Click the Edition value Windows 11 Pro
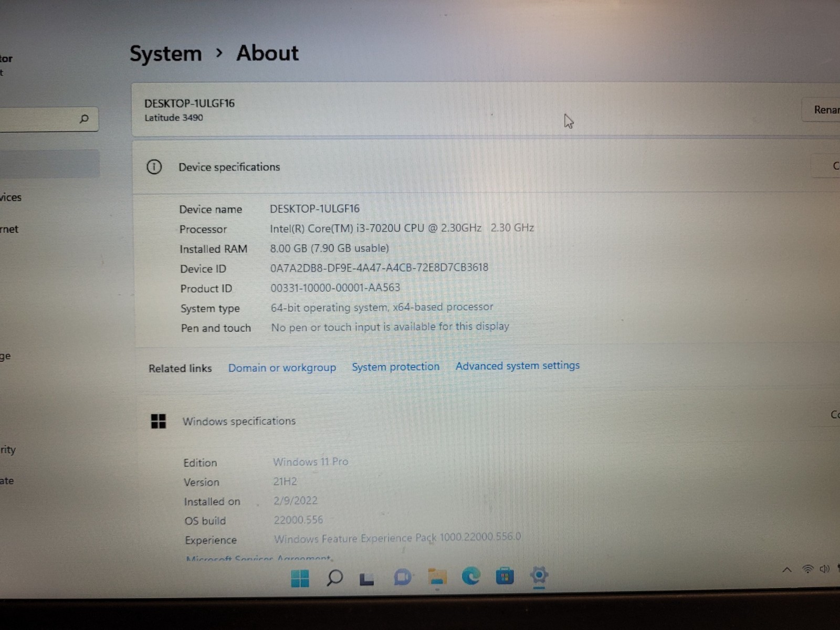Viewport: 840px width, 630px height. tap(310, 462)
